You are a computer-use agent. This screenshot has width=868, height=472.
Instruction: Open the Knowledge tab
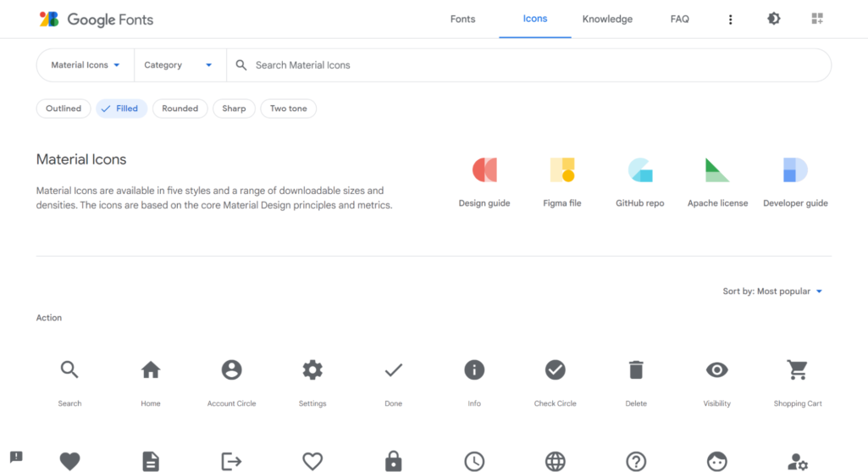coord(607,19)
